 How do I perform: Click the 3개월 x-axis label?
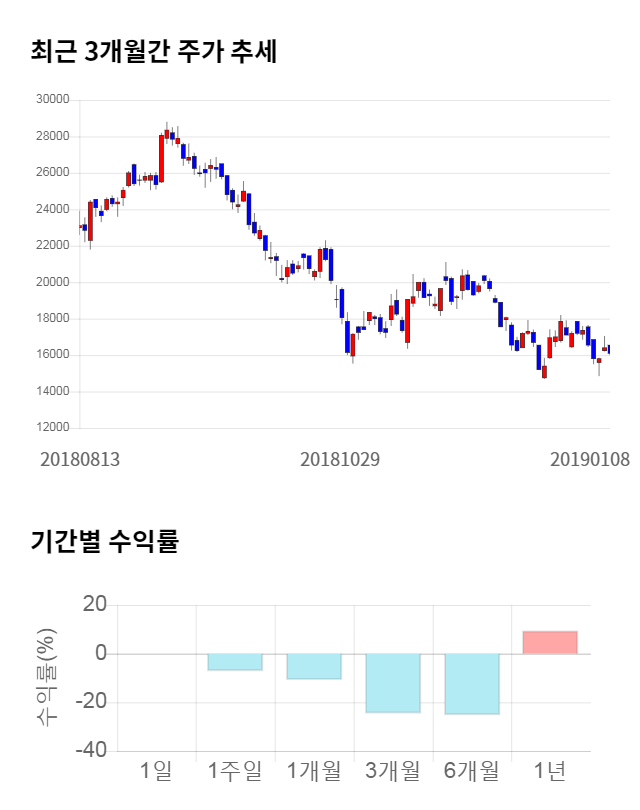tap(393, 771)
